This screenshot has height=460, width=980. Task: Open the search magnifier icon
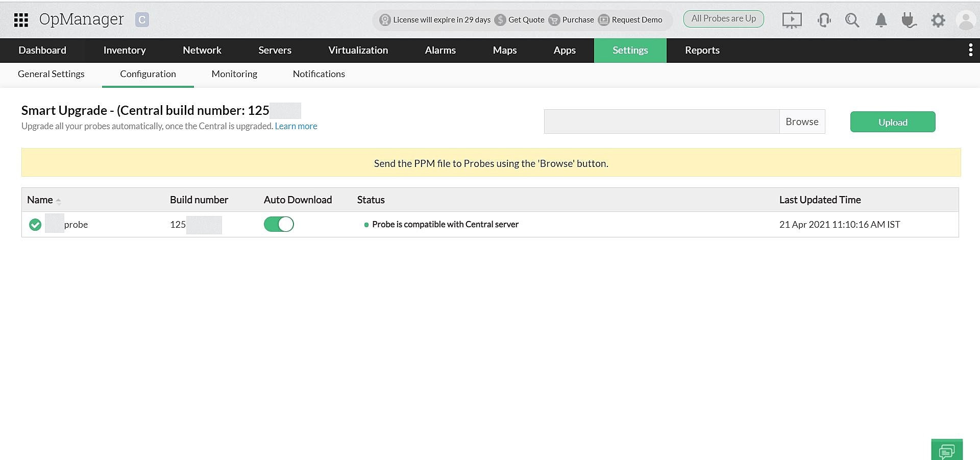coord(852,20)
